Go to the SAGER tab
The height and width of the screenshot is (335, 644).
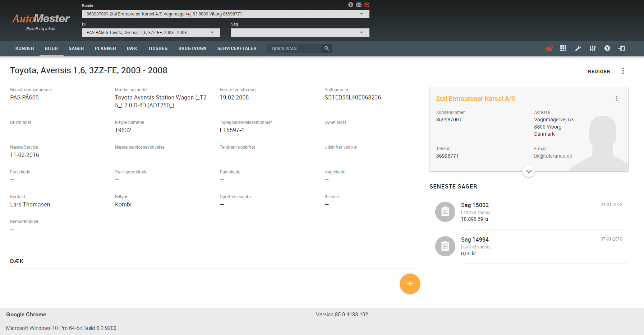[x=76, y=48]
